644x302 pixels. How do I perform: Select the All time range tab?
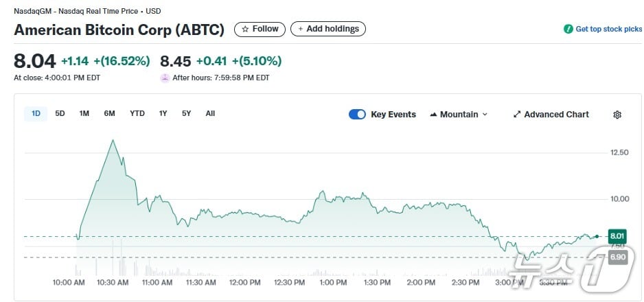click(210, 113)
